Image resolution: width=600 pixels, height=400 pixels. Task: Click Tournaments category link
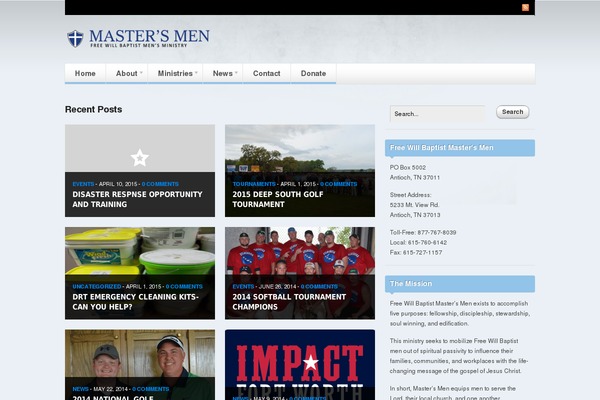[x=254, y=184]
